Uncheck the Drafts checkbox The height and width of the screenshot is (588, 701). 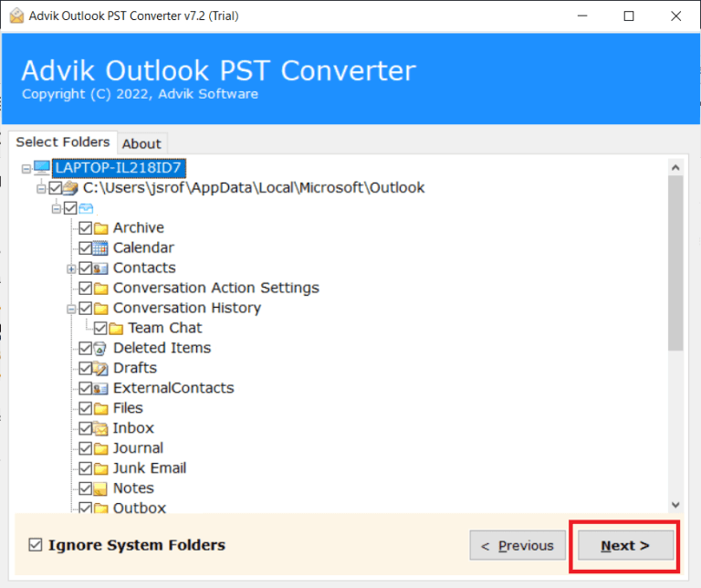click(x=86, y=369)
